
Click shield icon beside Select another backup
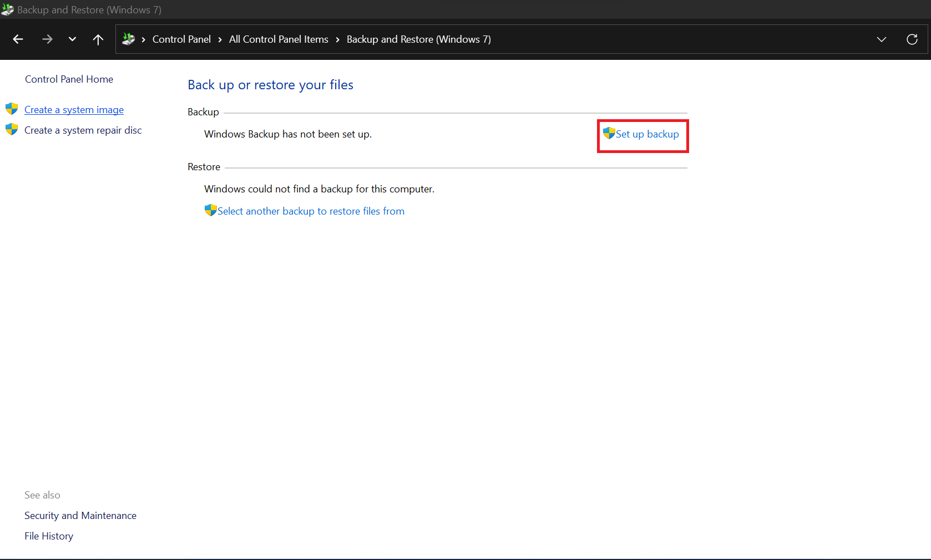(210, 210)
